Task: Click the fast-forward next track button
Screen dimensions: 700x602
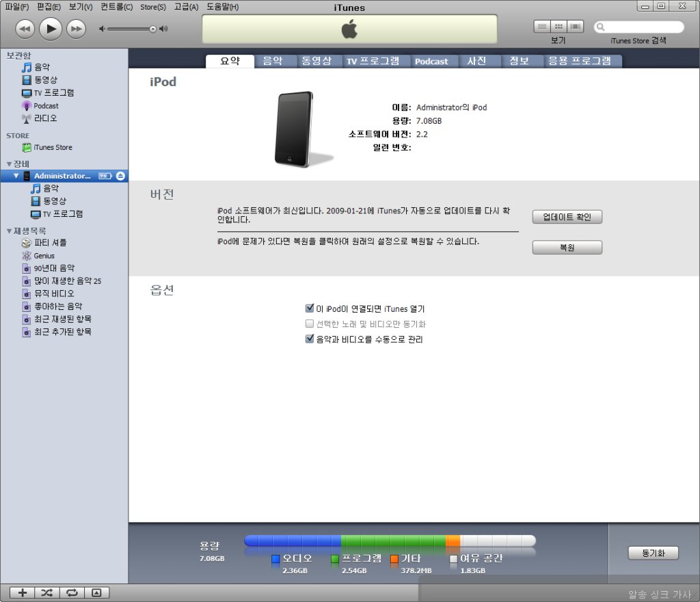Action: 77,29
